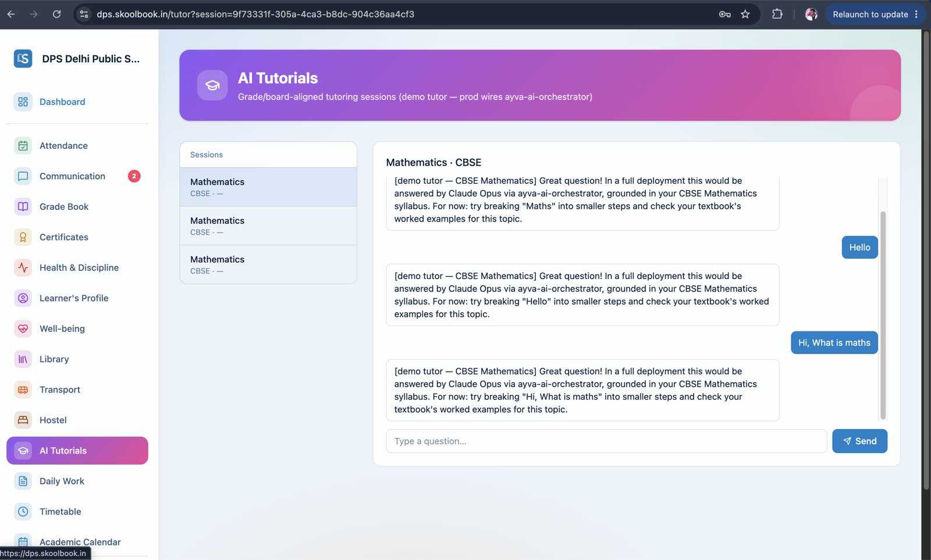Open the Attendance calendar icon

click(23, 145)
